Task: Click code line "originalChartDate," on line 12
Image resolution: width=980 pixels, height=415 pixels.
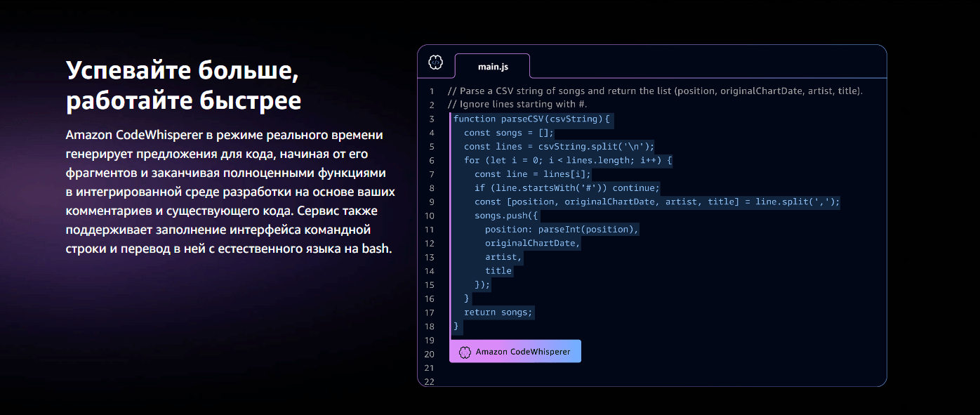Action: tap(533, 243)
